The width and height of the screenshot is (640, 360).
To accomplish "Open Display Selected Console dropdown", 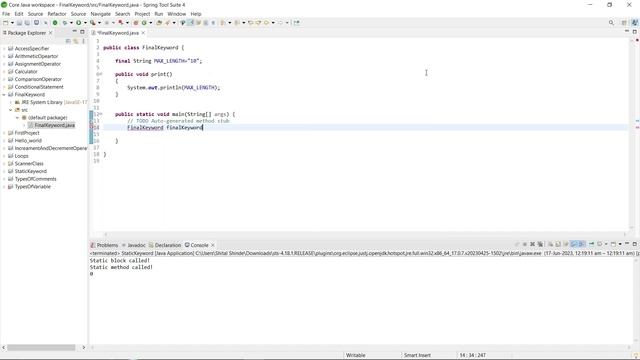I will 606,244.
